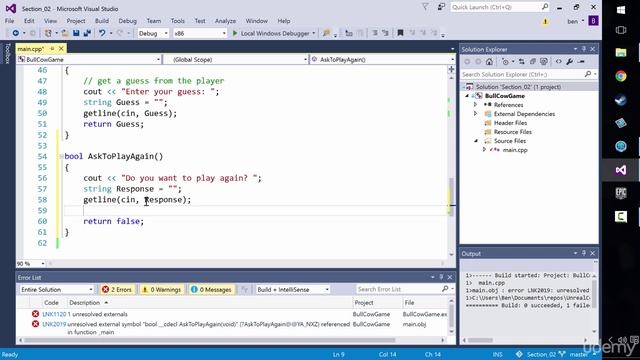Click the feedback icon beside Quick Launch
Screen dimensions: 640x360
[441, 7]
